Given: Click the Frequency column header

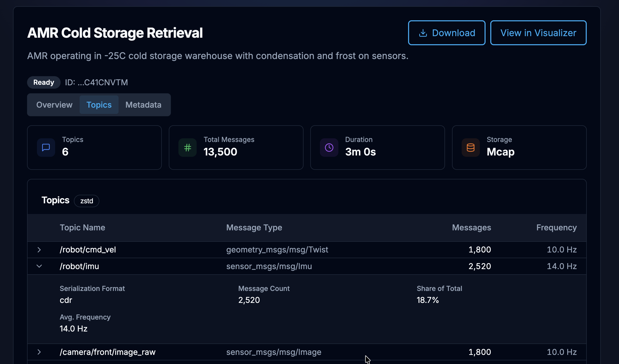Looking at the screenshot, I should click(x=557, y=227).
